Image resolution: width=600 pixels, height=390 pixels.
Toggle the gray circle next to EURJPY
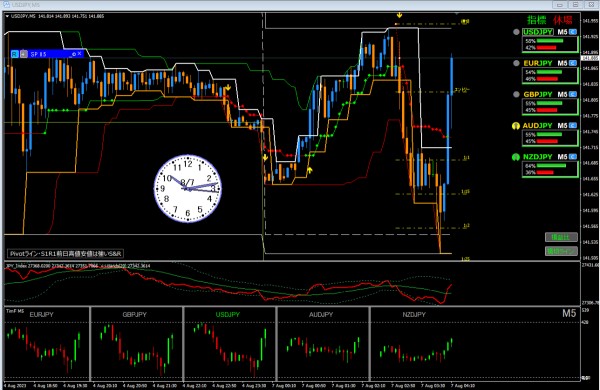(516, 63)
